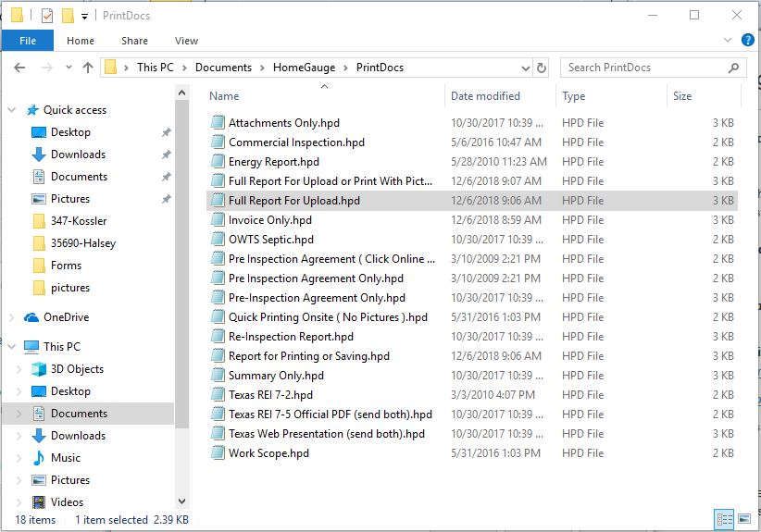761x532 pixels.
Task: Expand the OneDrive tree node
Action: point(11,317)
